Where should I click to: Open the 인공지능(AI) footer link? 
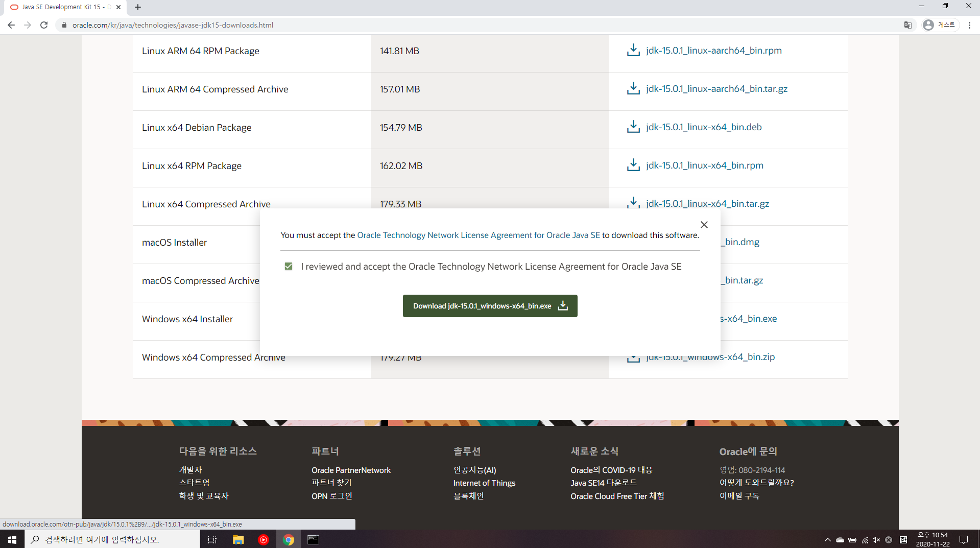tap(475, 470)
